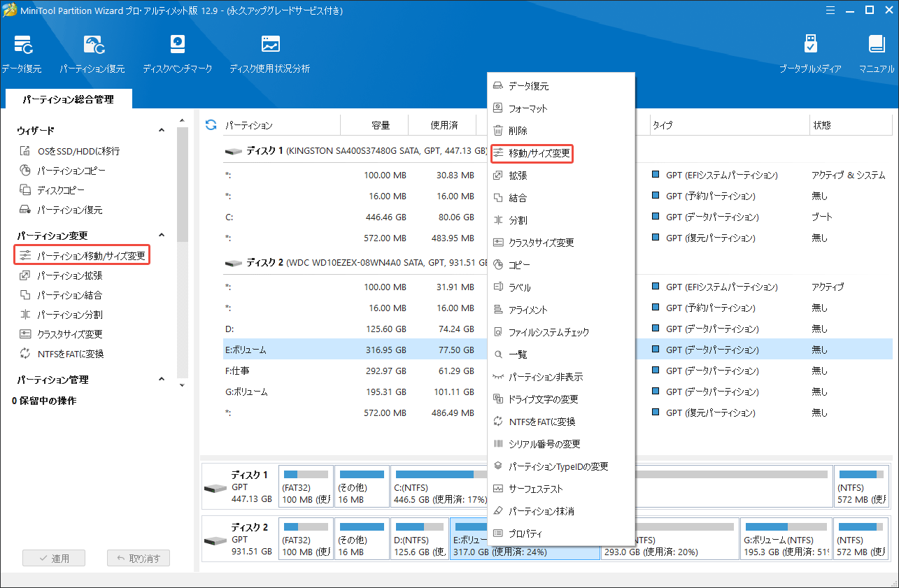899x588 pixels.
Task: Select パーティション非表示 in the context menu
Action: 561,377
